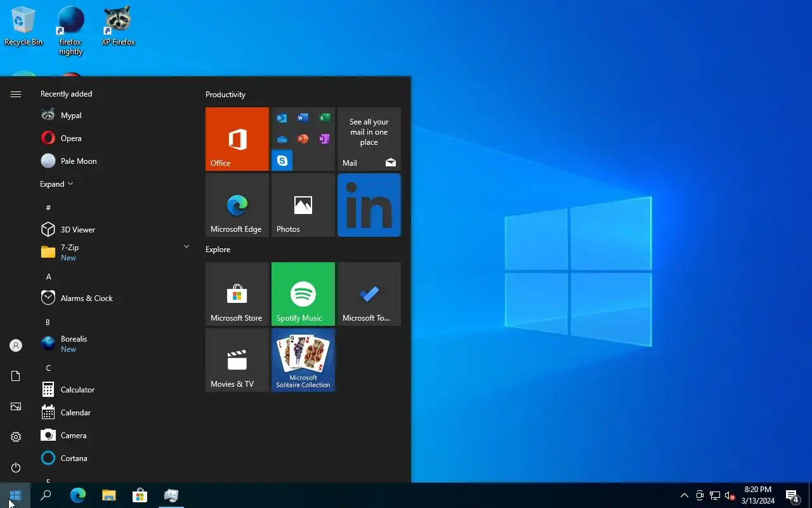Open taskbar Search magnifier
The width and height of the screenshot is (812, 508).
(46, 495)
